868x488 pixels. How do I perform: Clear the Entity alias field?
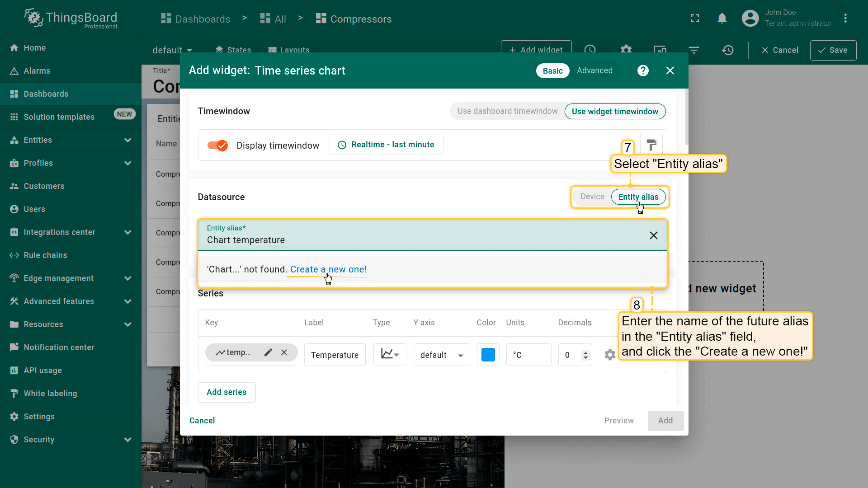[653, 235]
